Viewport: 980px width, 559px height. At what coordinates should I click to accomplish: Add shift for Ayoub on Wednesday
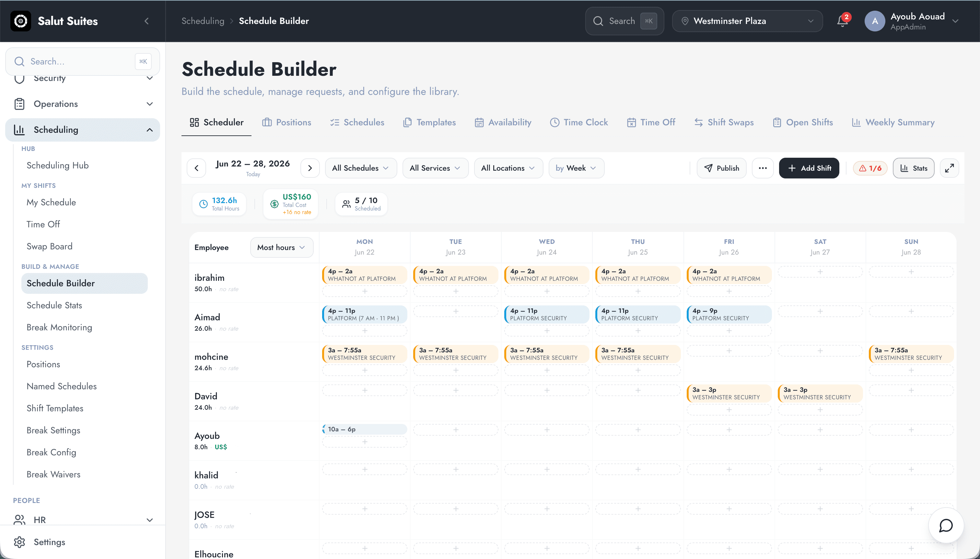(x=547, y=430)
